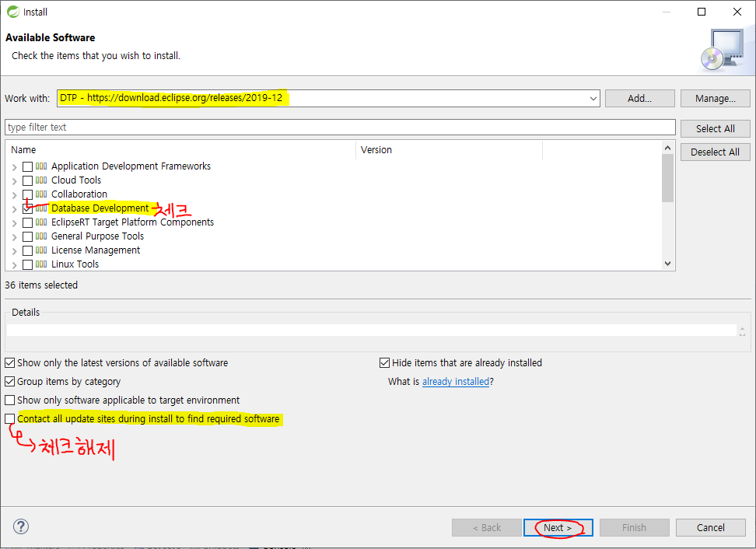This screenshot has height=549, width=756.
Task: Check the Cloud Tools checkbox
Action: click(27, 180)
